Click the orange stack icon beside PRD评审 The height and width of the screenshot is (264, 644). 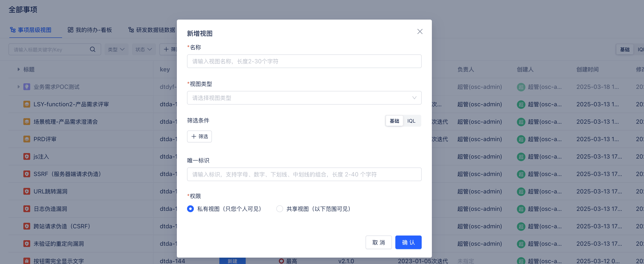click(x=27, y=139)
